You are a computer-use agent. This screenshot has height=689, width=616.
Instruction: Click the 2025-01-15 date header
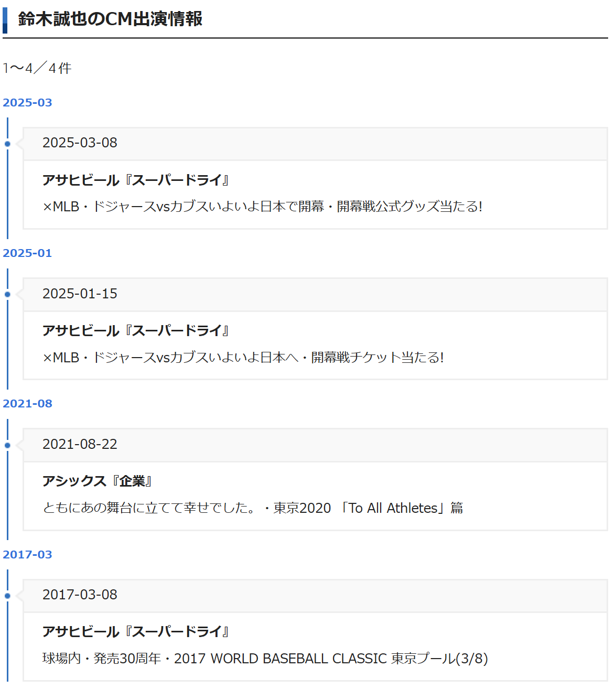[80, 294]
